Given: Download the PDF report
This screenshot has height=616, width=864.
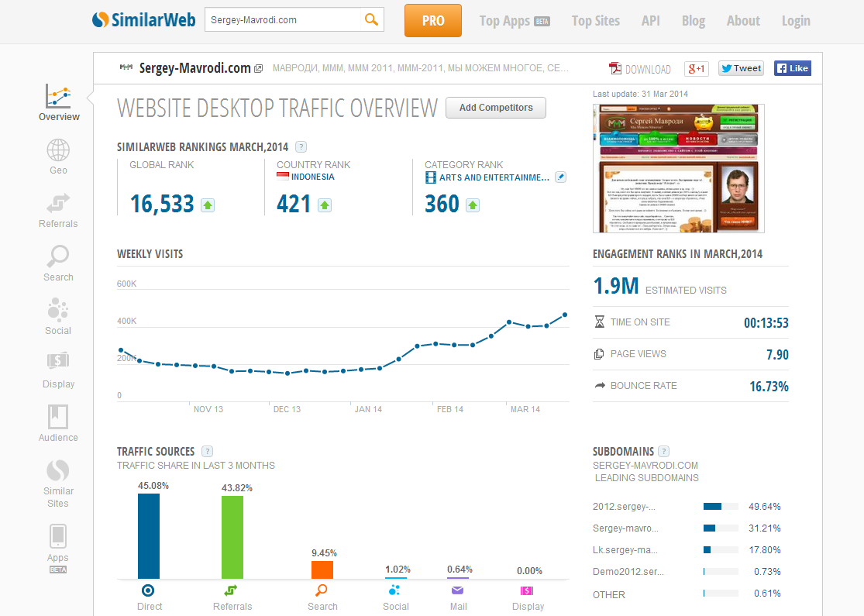Looking at the screenshot, I should click(640, 69).
